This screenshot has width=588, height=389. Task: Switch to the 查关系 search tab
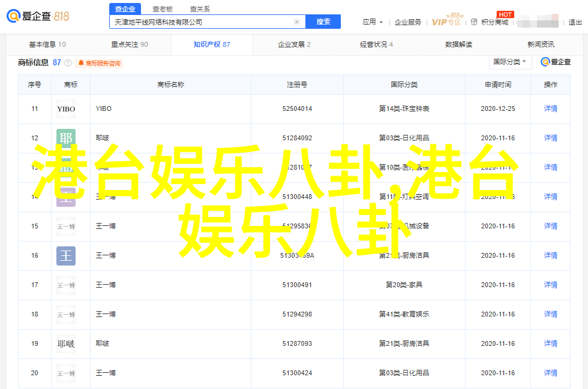pyautogui.click(x=200, y=9)
